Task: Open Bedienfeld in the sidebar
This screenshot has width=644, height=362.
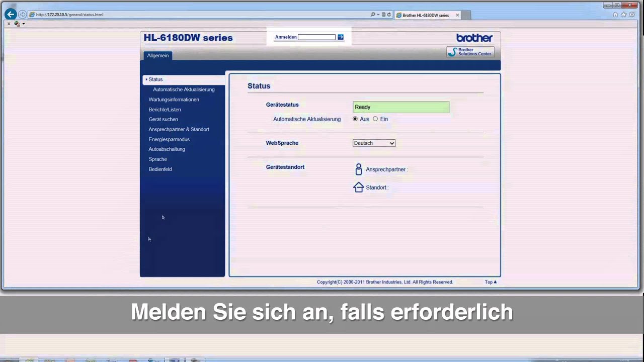Action: [x=160, y=169]
